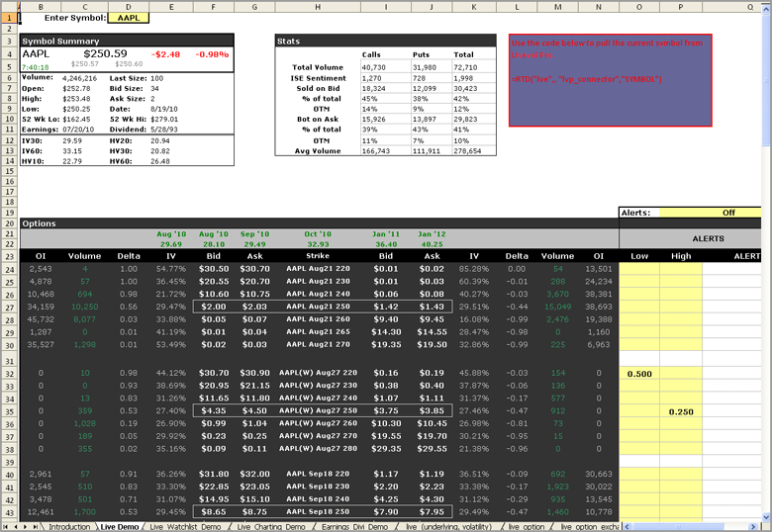Click the red RTD code instruction box

pos(610,80)
